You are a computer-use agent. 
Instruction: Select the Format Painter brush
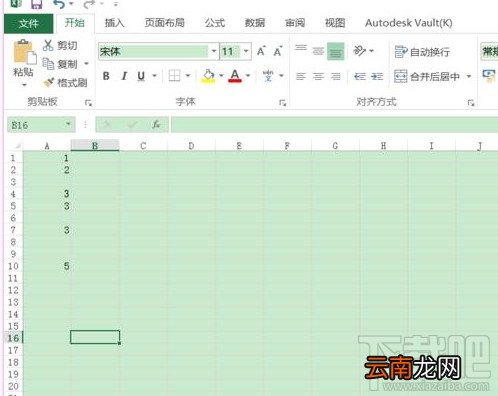(x=49, y=82)
